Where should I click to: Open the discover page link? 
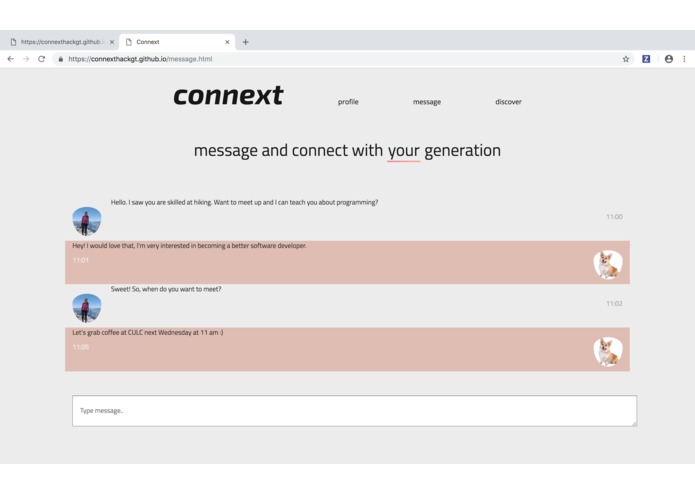(508, 102)
